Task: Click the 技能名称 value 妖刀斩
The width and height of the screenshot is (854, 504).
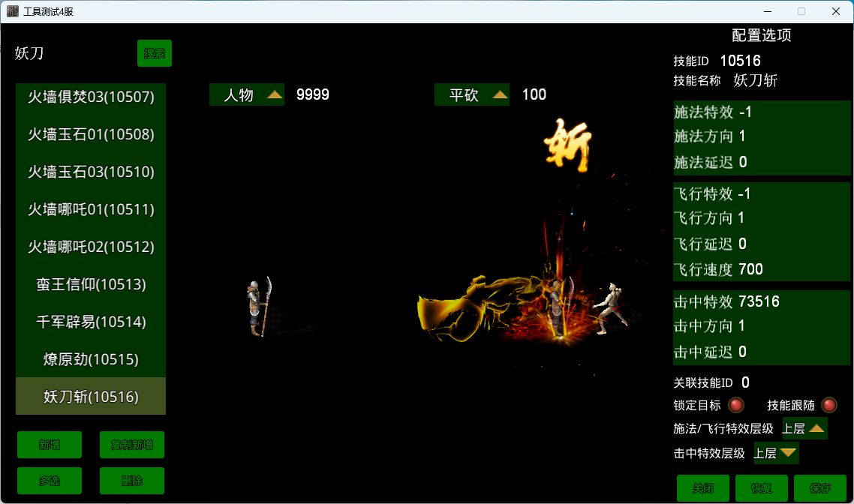Action: 756,80
